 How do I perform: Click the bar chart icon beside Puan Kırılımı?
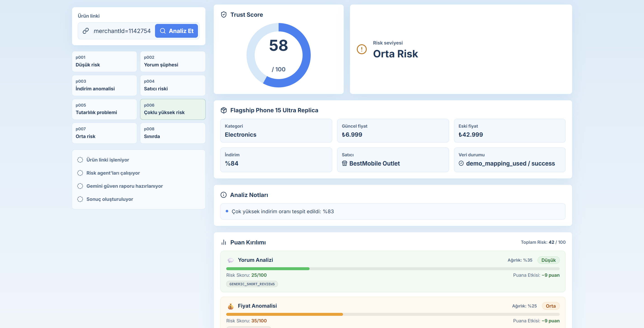point(224,242)
